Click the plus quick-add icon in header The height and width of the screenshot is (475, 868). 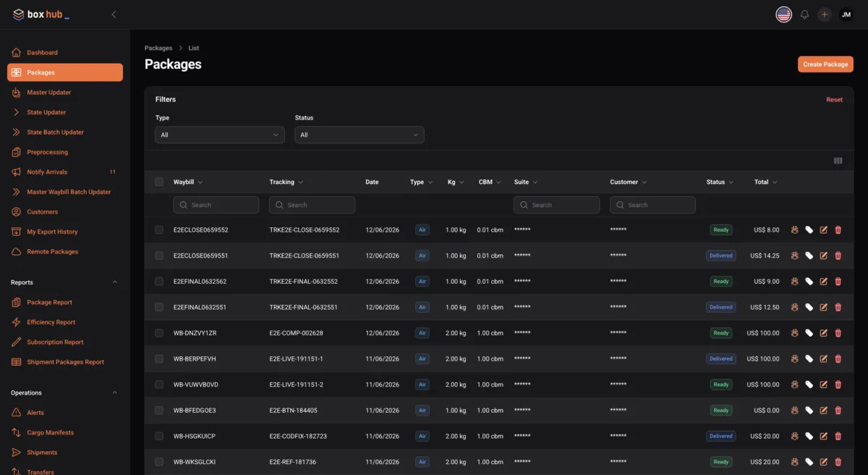825,14
